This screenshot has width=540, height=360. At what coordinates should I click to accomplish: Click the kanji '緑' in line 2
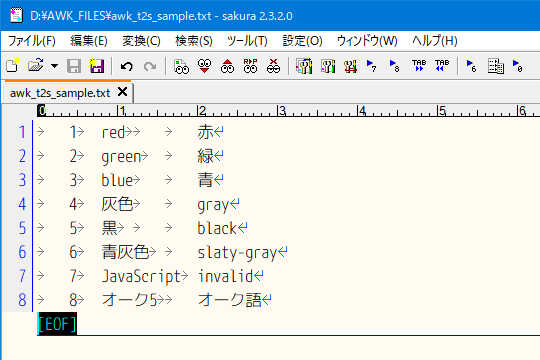coord(205,156)
